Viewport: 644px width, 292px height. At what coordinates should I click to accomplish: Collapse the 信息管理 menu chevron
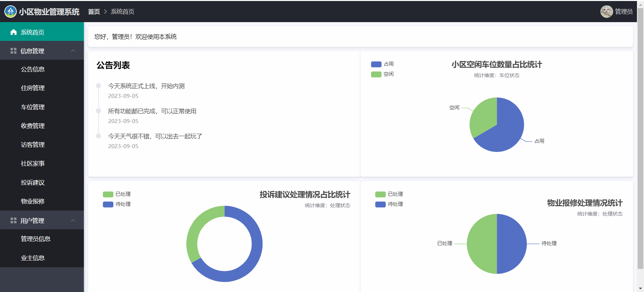click(x=73, y=51)
